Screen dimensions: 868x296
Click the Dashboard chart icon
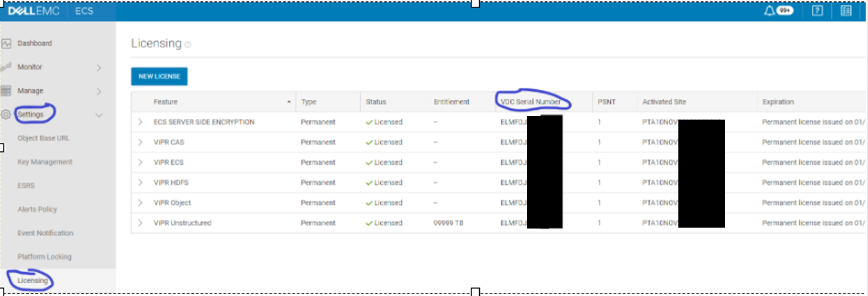tap(6, 43)
